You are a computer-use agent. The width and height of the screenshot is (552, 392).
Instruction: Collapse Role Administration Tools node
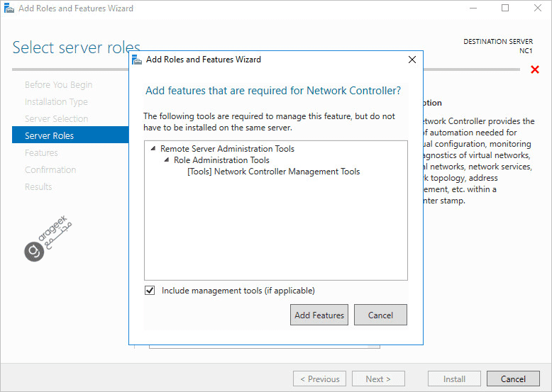click(167, 159)
